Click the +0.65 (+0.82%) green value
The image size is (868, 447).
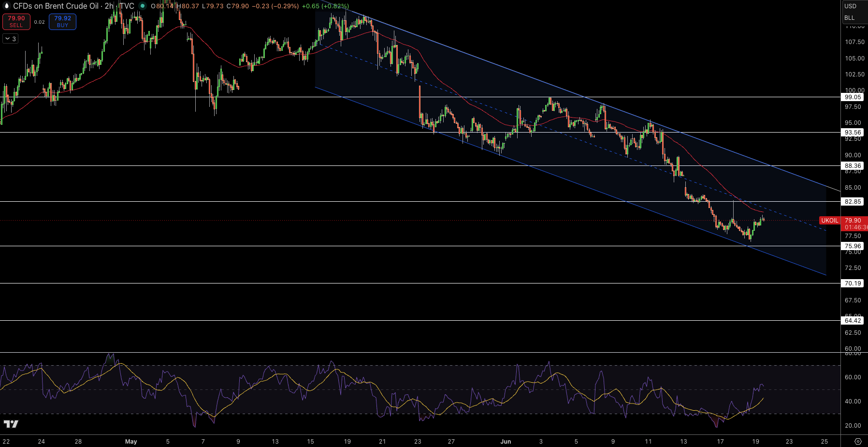pyautogui.click(x=325, y=6)
